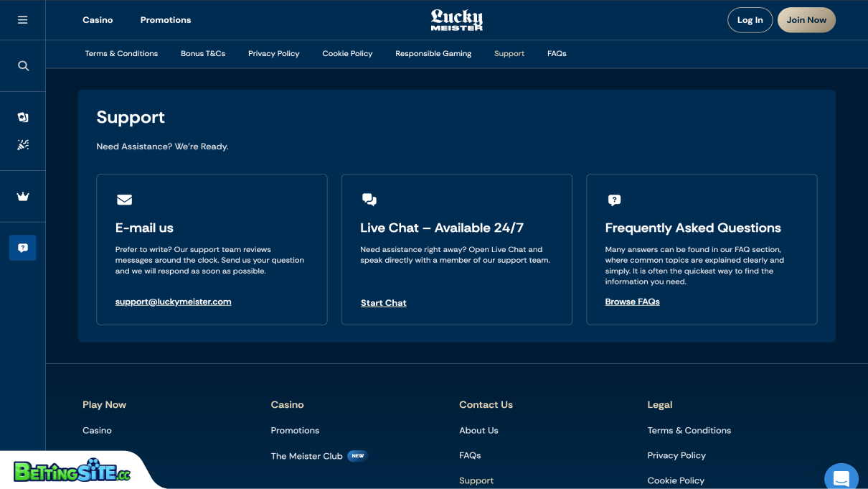Open The Meister Club footer link
Viewport: 868px width, 489px height.
[x=306, y=456]
